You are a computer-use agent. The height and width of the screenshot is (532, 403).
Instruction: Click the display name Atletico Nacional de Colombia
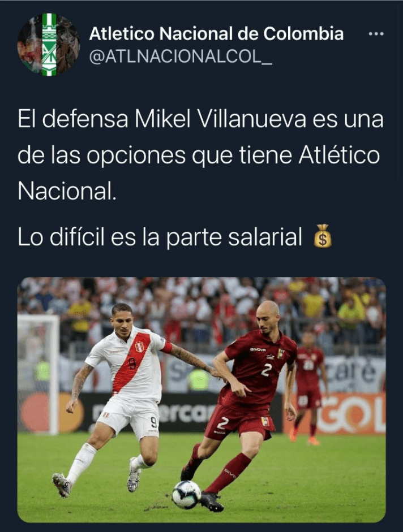(216, 33)
